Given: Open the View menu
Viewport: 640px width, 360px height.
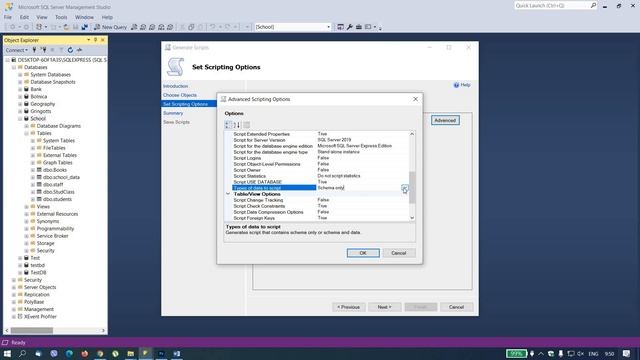Looking at the screenshot, I should click(x=42, y=17).
